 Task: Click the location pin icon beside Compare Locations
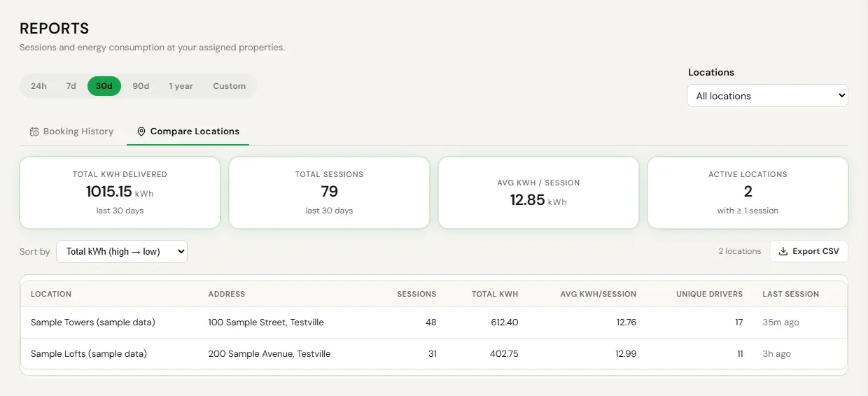[141, 132]
